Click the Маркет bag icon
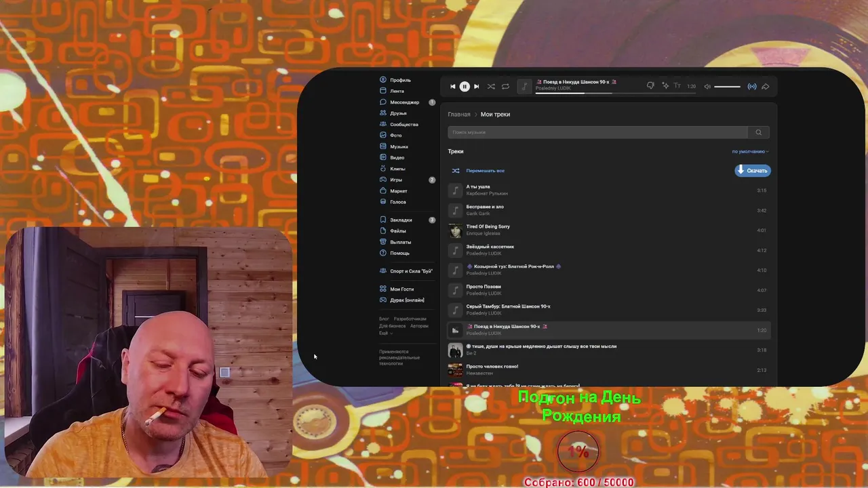 383,191
